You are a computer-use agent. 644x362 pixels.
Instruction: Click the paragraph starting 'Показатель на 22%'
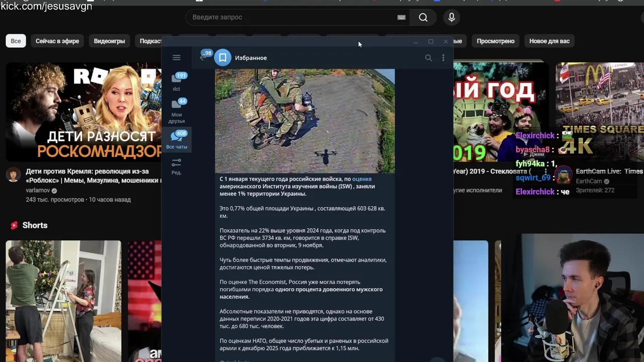[x=302, y=238]
